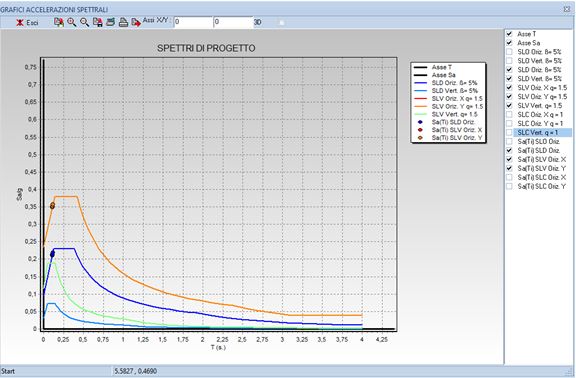This screenshot has height=378, width=576.
Task: Click the first Assi X/Y input field
Action: tap(193, 22)
